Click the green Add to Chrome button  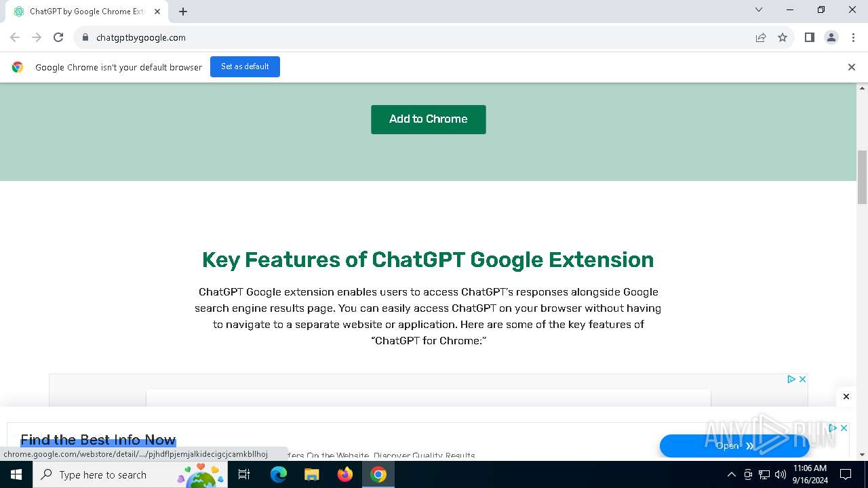coord(428,119)
